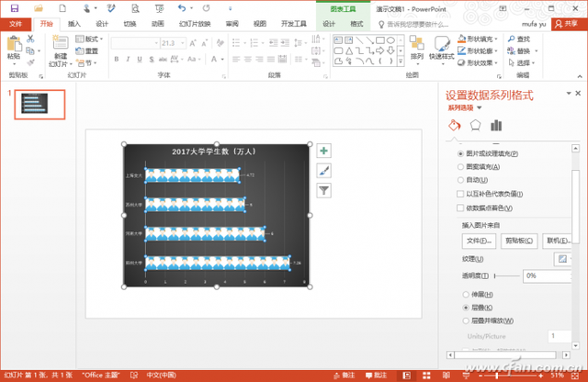The height and width of the screenshot is (382, 588).
Task: Click the Chart Elements plus button
Action: coord(323,152)
